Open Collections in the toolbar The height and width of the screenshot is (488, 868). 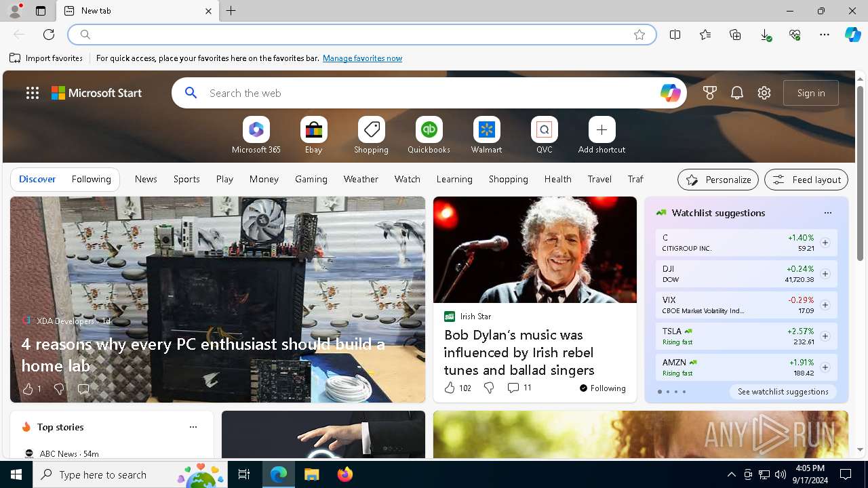735,35
